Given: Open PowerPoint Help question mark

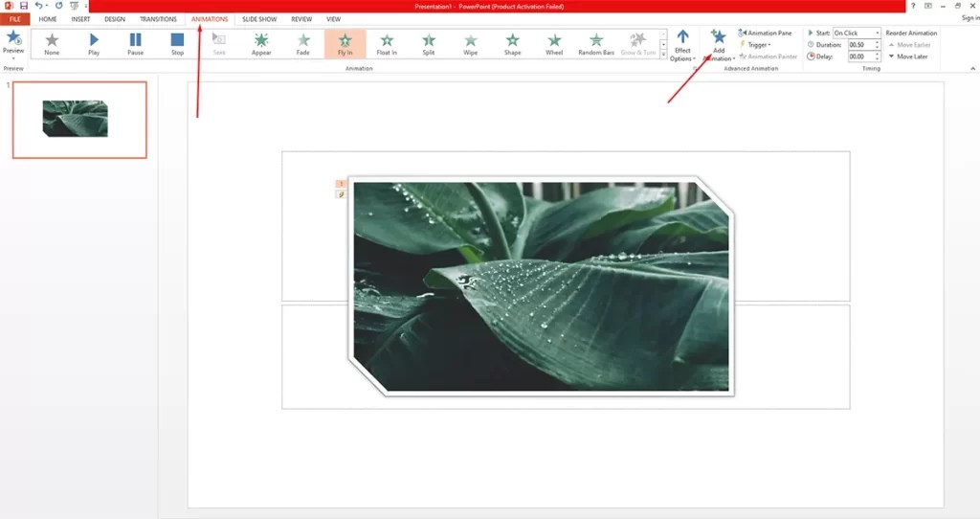Looking at the screenshot, I should tap(913, 6).
